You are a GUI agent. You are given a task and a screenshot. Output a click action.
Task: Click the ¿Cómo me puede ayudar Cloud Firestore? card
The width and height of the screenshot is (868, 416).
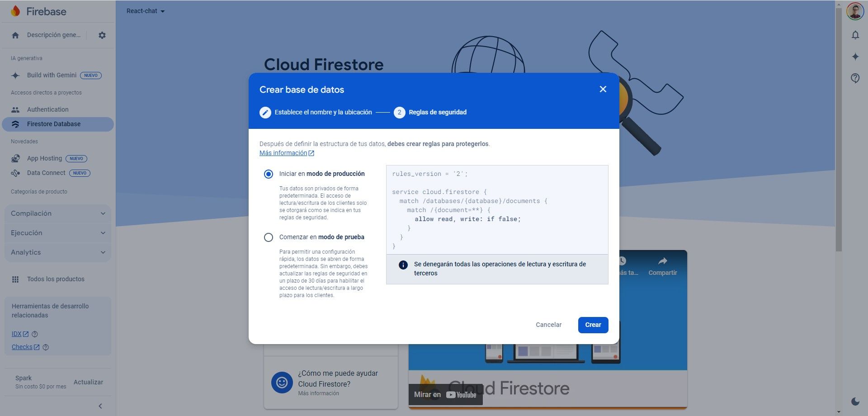(330, 383)
